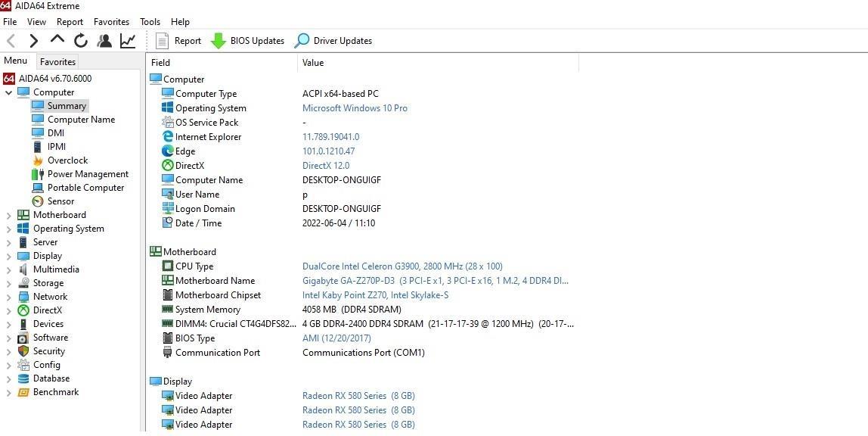
Task: Expand the DirectX tree node
Action: pos(8,310)
